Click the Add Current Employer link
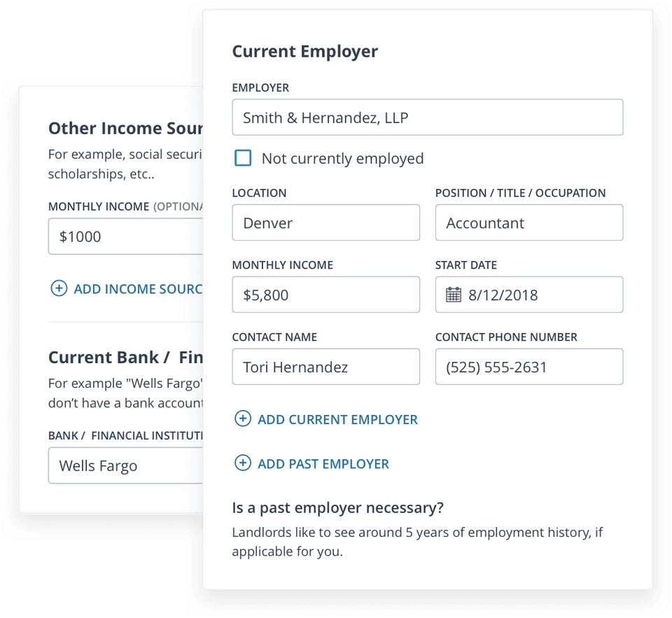This screenshot has width=672, height=618. [x=337, y=420]
